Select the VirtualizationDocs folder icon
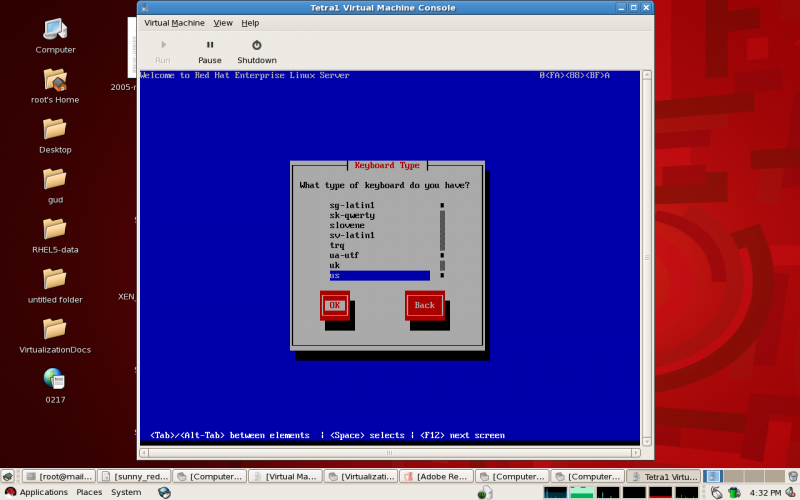This screenshot has width=800, height=500. click(x=55, y=336)
